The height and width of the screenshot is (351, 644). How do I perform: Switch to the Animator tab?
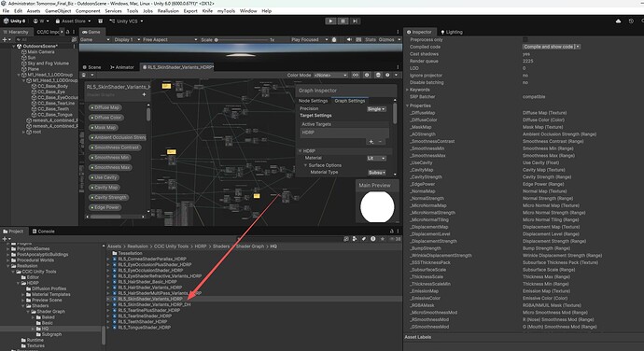click(122, 67)
